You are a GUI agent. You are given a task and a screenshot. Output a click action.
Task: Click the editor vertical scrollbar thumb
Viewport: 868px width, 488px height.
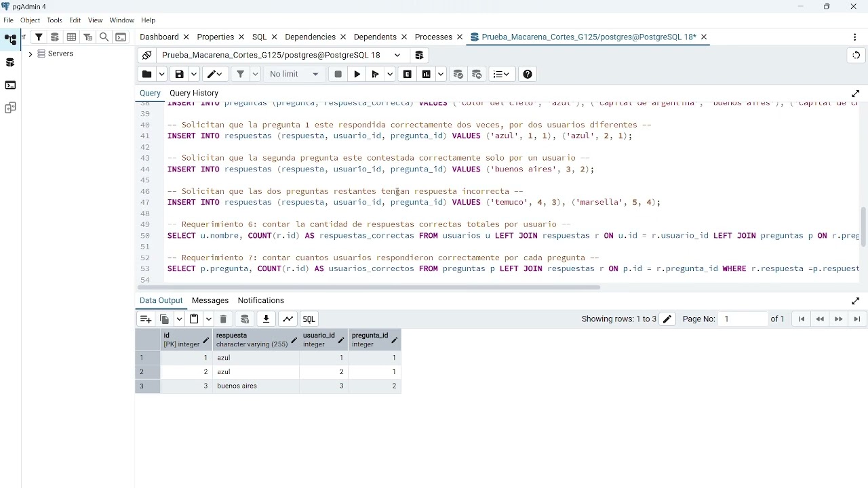coord(863,227)
